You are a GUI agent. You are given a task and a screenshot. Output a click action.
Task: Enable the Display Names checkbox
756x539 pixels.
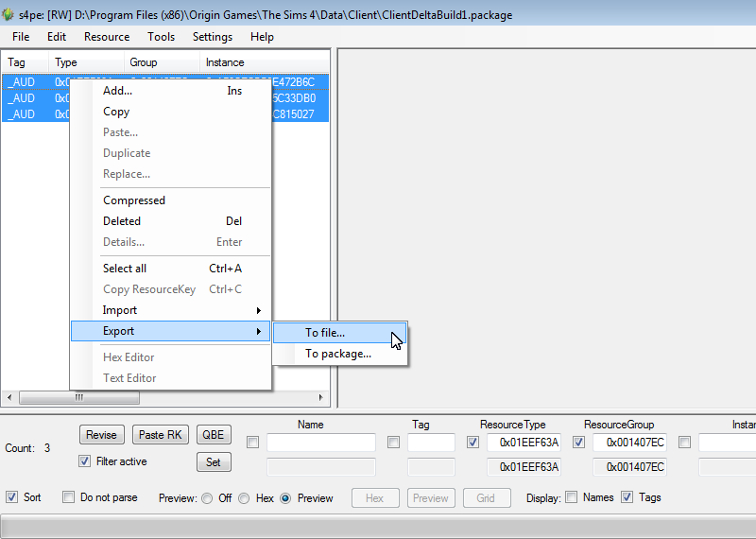point(571,497)
